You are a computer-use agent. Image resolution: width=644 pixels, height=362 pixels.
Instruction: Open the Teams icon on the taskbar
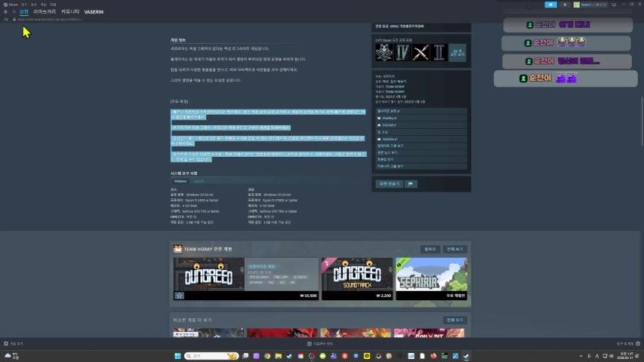(334, 356)
